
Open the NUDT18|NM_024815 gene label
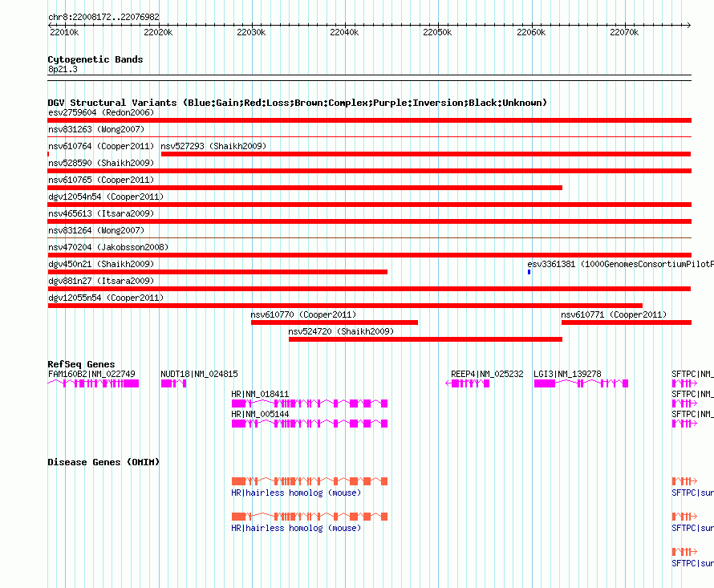(199, 374)
